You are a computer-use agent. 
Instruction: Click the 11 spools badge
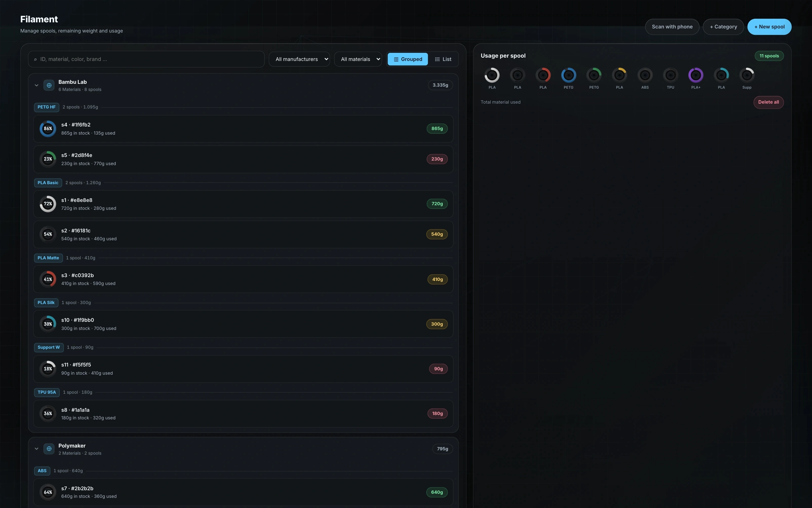tap(769, 56)
